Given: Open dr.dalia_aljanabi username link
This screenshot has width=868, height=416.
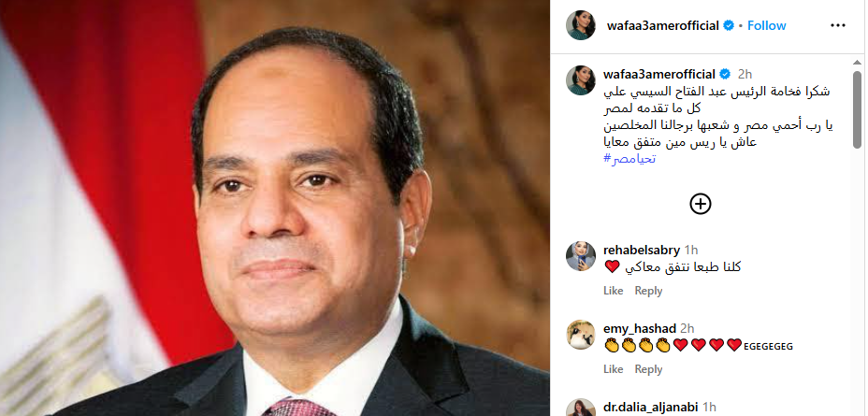Looking at the screenshot, I should (651, 408).
